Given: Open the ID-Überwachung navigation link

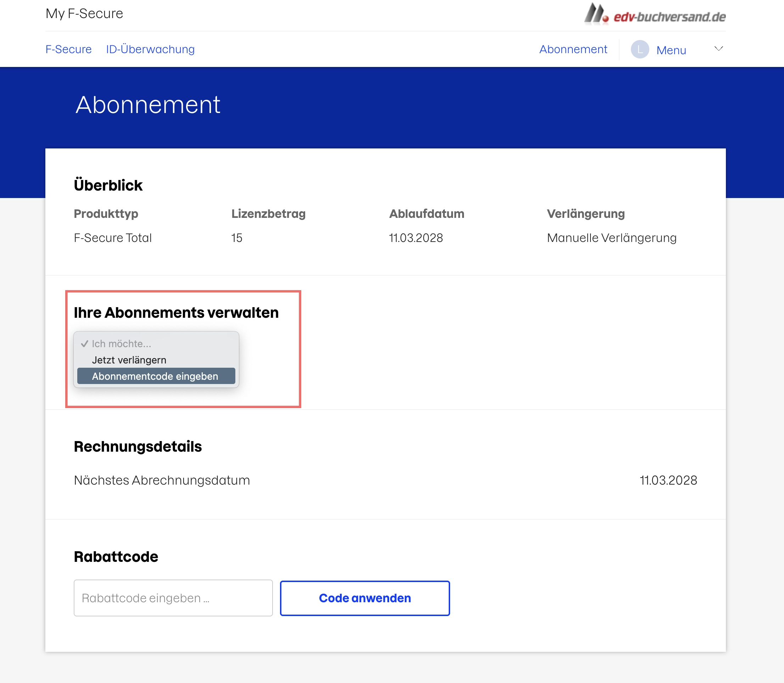Looking at the screenshot, I should tap(150, 49).
